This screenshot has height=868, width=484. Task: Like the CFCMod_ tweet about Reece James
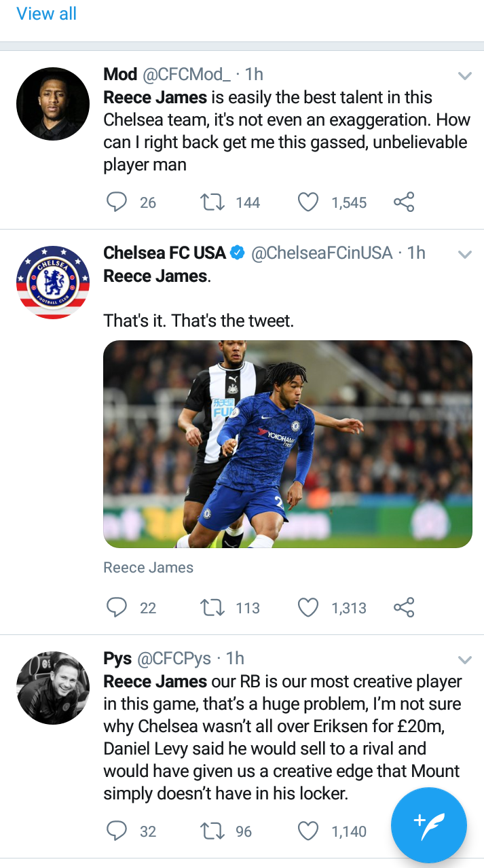tap(308, 202)
